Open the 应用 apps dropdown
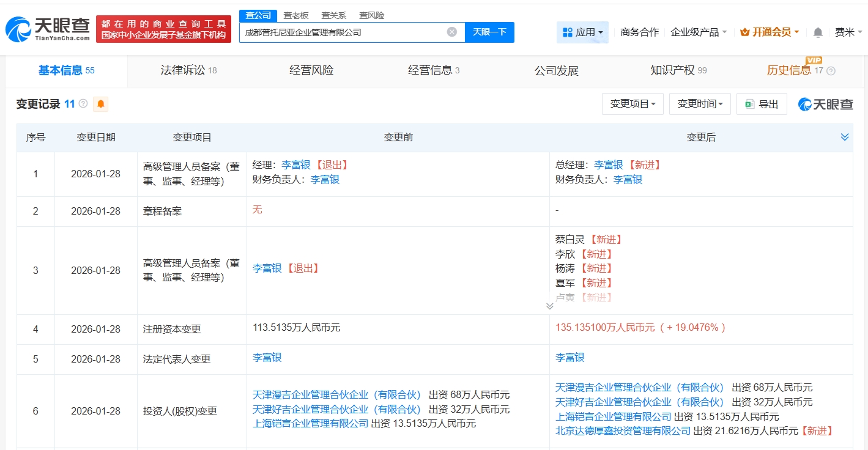The image size is (868, 450). pyautogui.click(x=582, y=32)
